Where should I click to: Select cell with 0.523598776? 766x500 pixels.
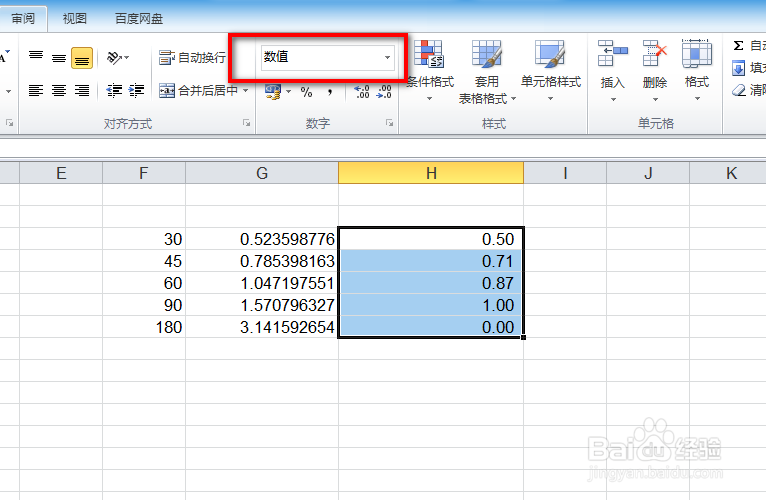click(x=262, y=239)
